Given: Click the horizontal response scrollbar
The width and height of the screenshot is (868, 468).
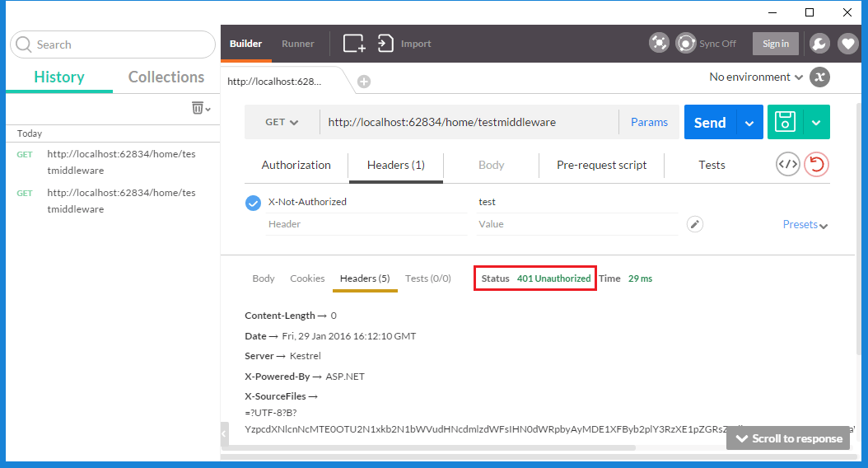Looking at the screenshot, I should [429, 447].
